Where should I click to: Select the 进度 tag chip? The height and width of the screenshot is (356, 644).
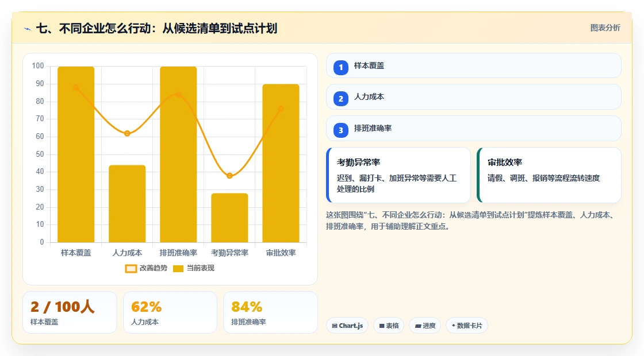[x=425, y=326]
